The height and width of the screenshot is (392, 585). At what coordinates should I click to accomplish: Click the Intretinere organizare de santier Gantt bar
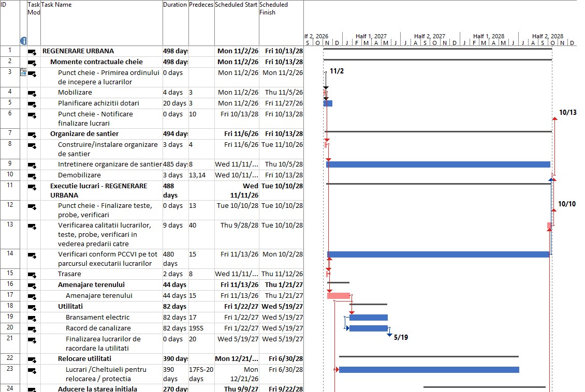coord(438,164)
